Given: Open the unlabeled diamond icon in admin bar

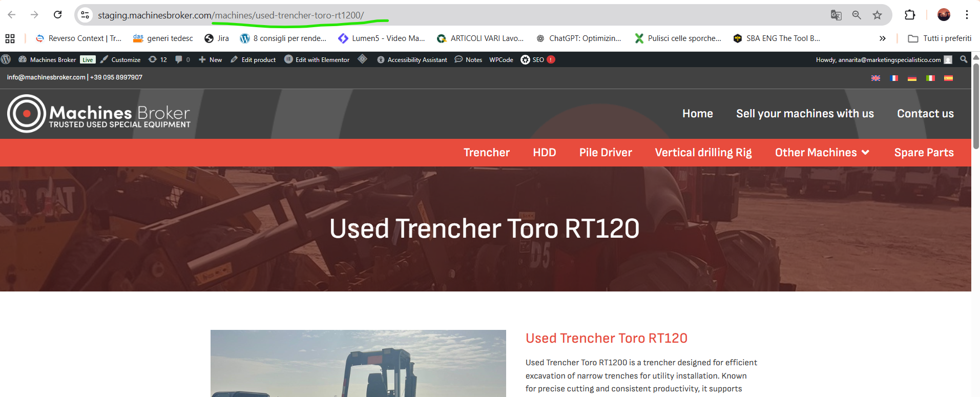Looking at the screenshot, I should (x=363, y=59).
